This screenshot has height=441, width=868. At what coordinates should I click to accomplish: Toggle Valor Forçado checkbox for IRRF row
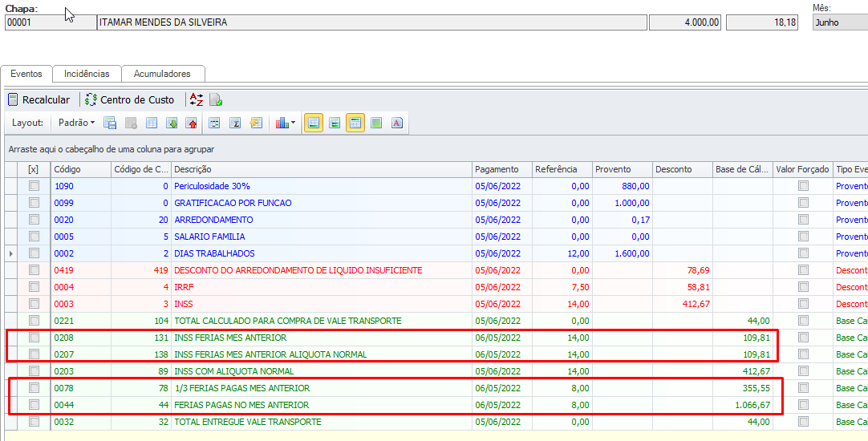point(803,286)
